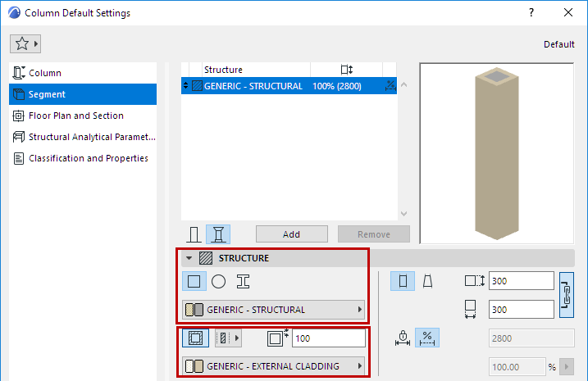Toggle the veneer on/off button

[x=195, y=338]
